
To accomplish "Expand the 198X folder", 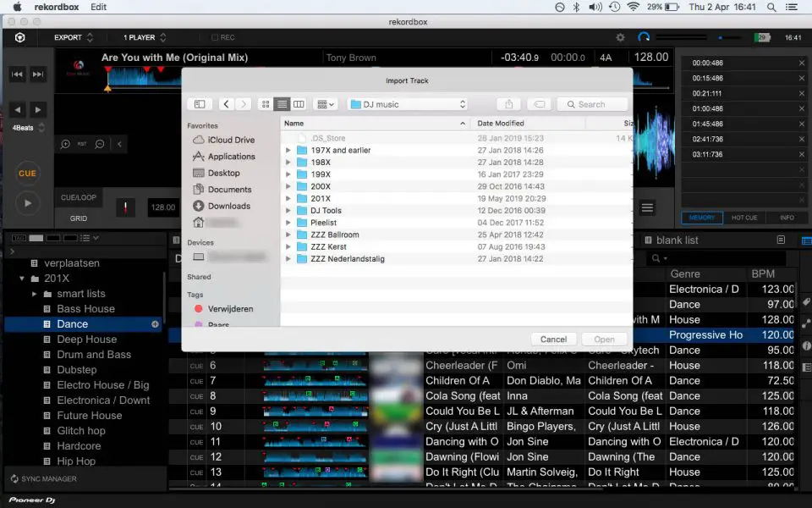I will (288, 163).
